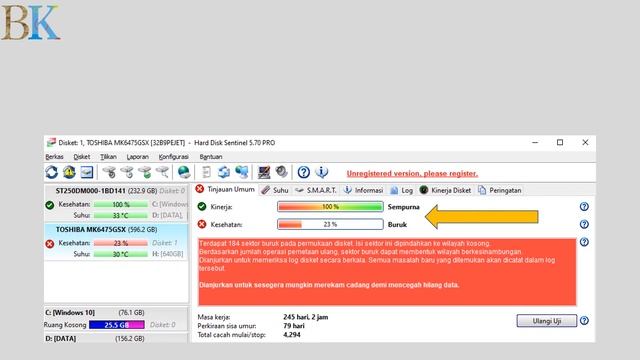Switch to the Kinerja Disket tab
640x360 pixels.
pyautogui.click(x=445, y=190)
